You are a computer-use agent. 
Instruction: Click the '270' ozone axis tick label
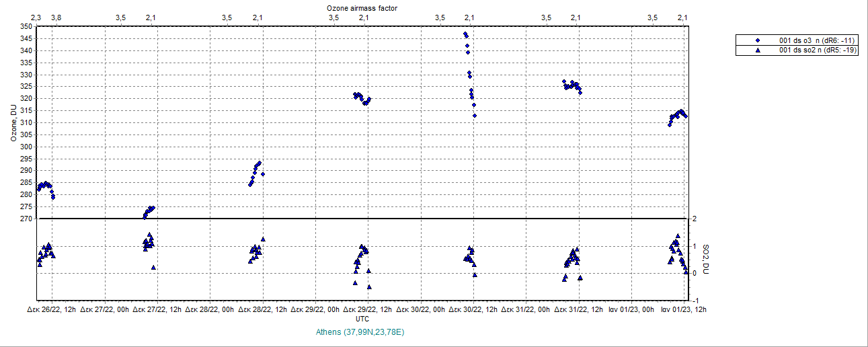(x=26, y=219)
